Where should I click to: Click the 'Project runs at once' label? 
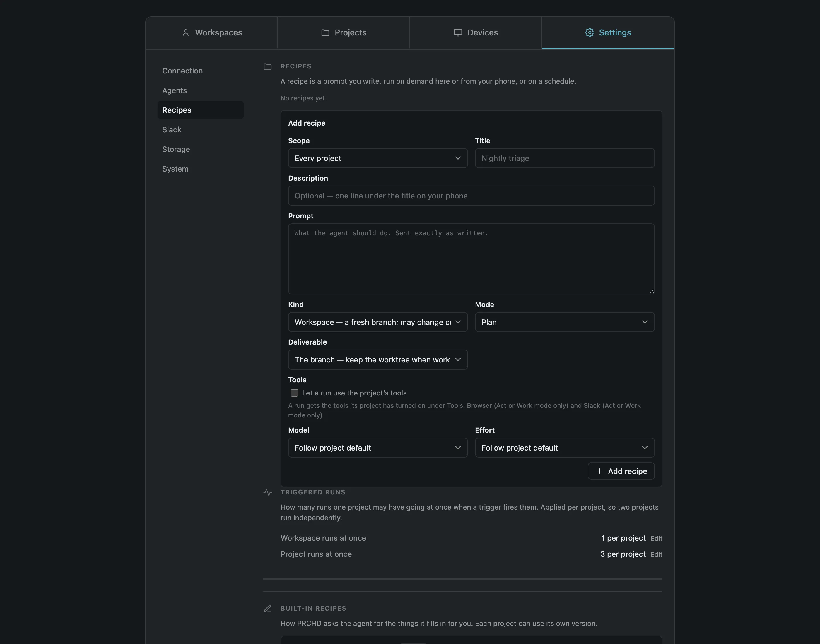316,554
